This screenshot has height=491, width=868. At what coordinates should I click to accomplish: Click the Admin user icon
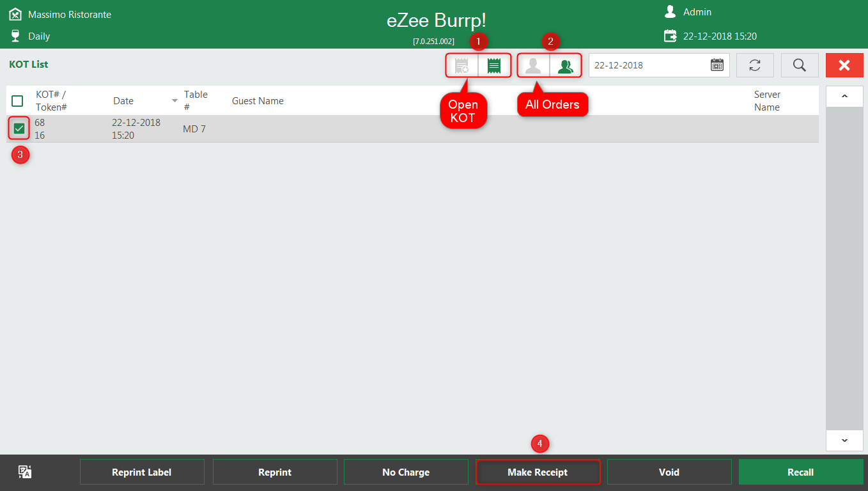pyautogui.click(x=670, y=12)
